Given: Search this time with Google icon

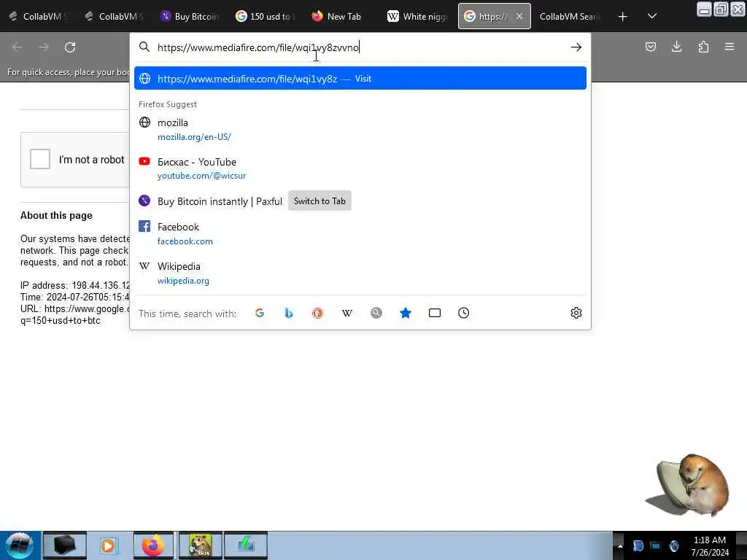Looking at the screenshot, I should pos(260,313).
